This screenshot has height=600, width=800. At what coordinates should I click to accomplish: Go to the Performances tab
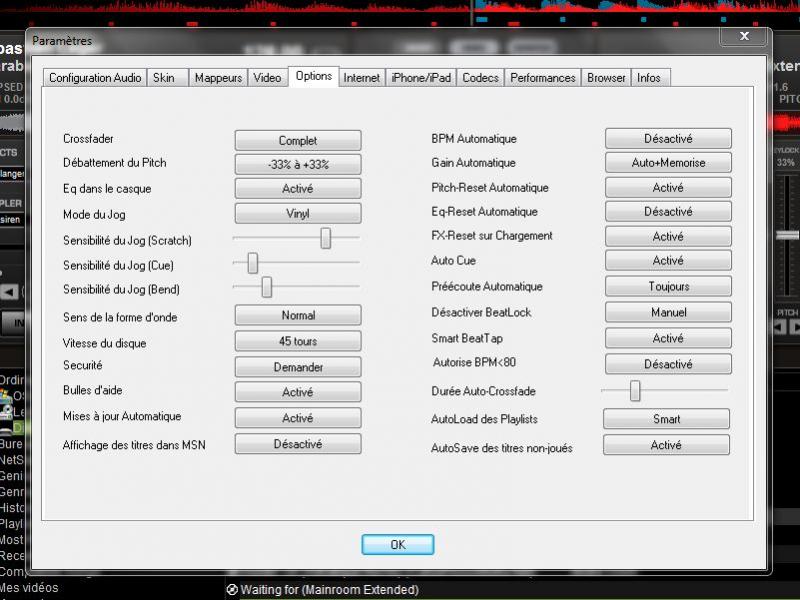tap(543, 78)
